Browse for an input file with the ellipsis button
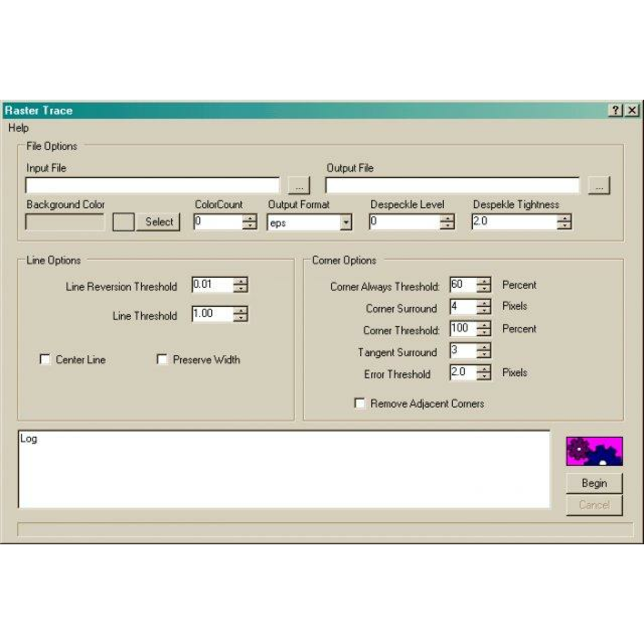 click(299, 185)
